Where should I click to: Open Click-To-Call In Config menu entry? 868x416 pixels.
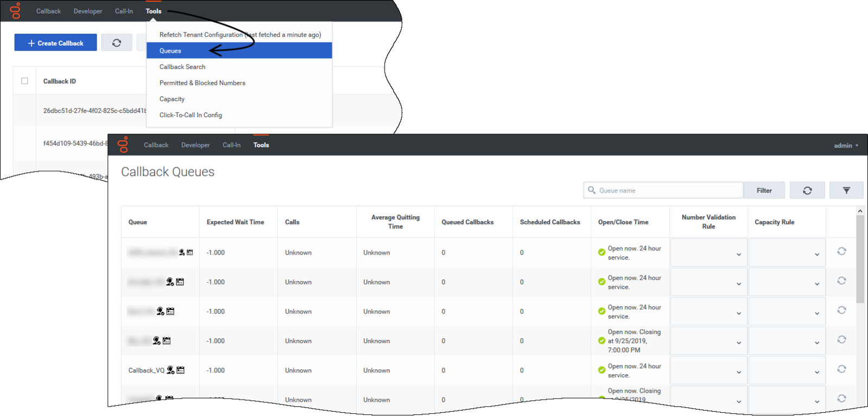[191, 115]
